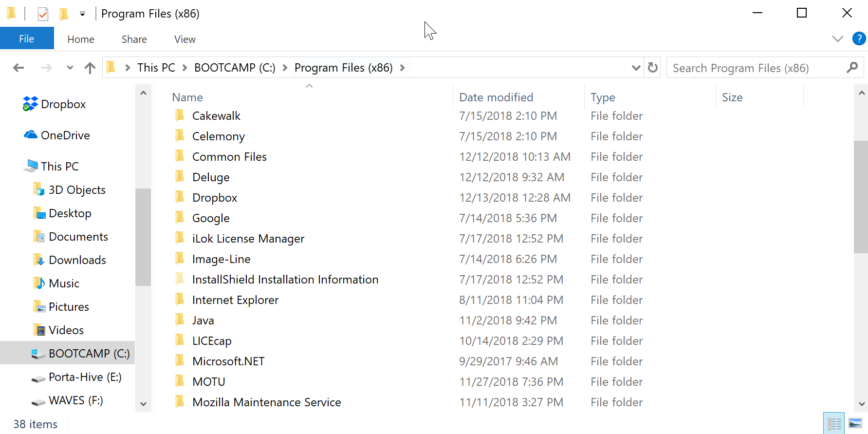This screenshot has width=868, height=434.
Task: Click the navigation pane scroll down arrow
Action: pos(143,403)
